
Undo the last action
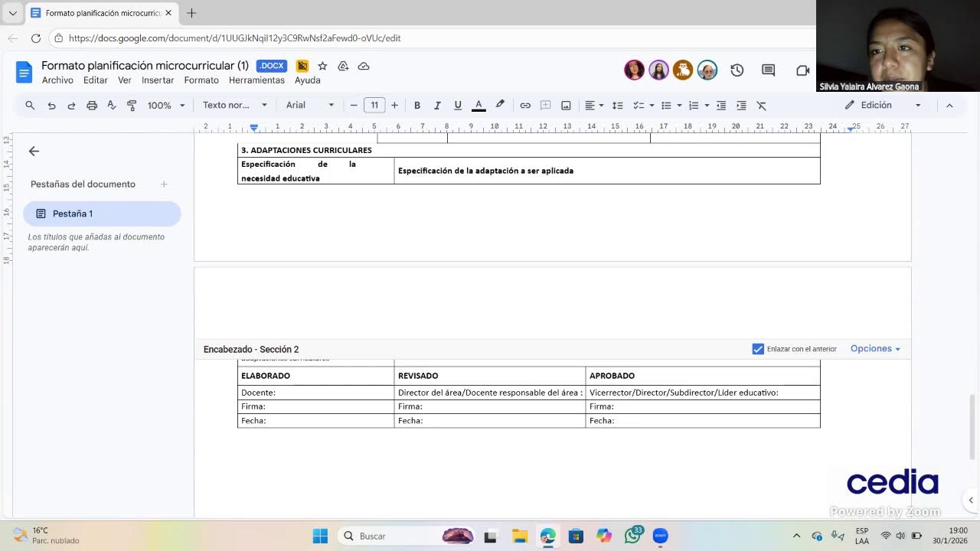51,106
